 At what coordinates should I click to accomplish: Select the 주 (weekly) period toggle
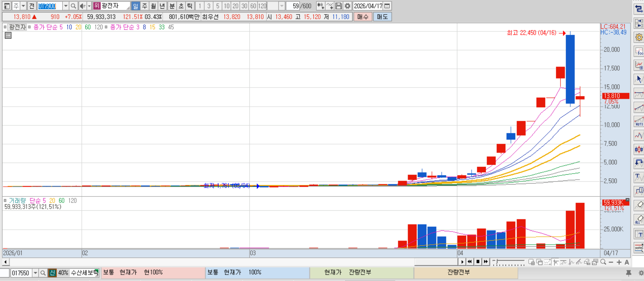[144, 6]
